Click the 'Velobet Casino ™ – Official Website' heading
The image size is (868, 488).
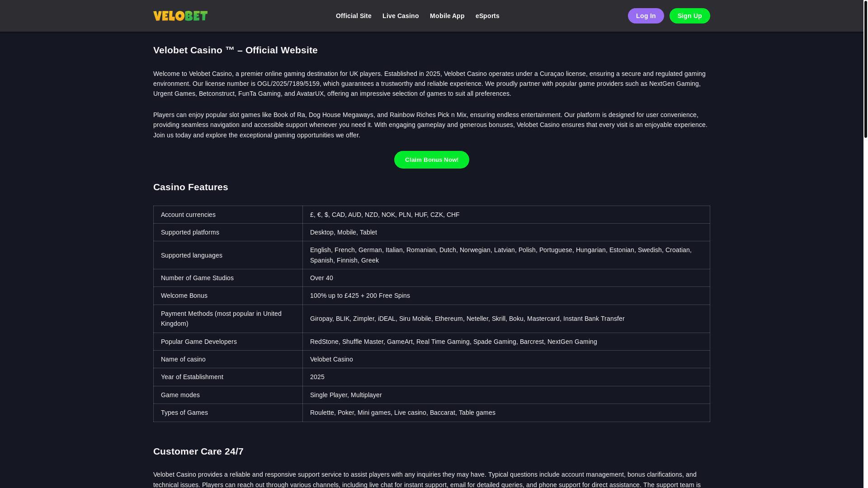236,50
